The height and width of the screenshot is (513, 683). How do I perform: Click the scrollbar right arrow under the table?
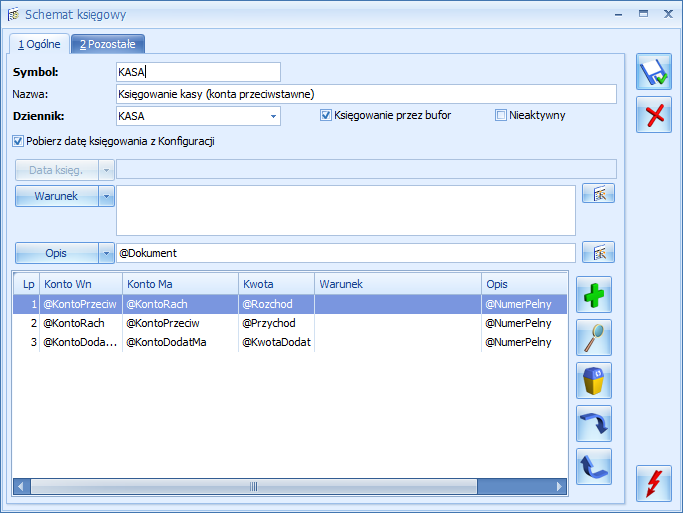559,486
